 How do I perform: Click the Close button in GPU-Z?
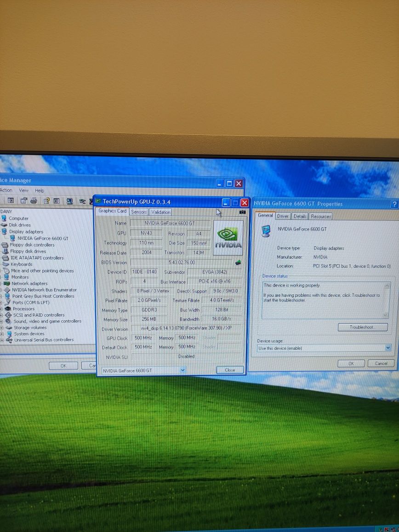coord(230,370)
